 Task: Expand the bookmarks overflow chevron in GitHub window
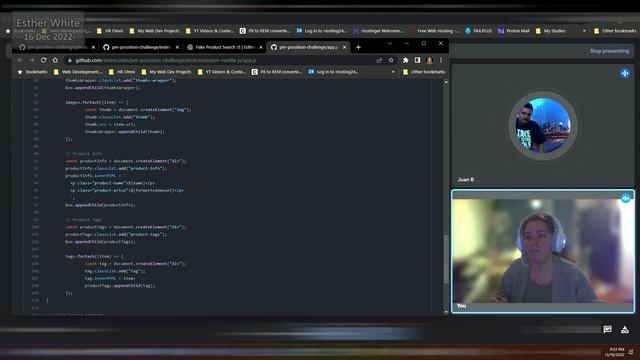coord(393,72)
